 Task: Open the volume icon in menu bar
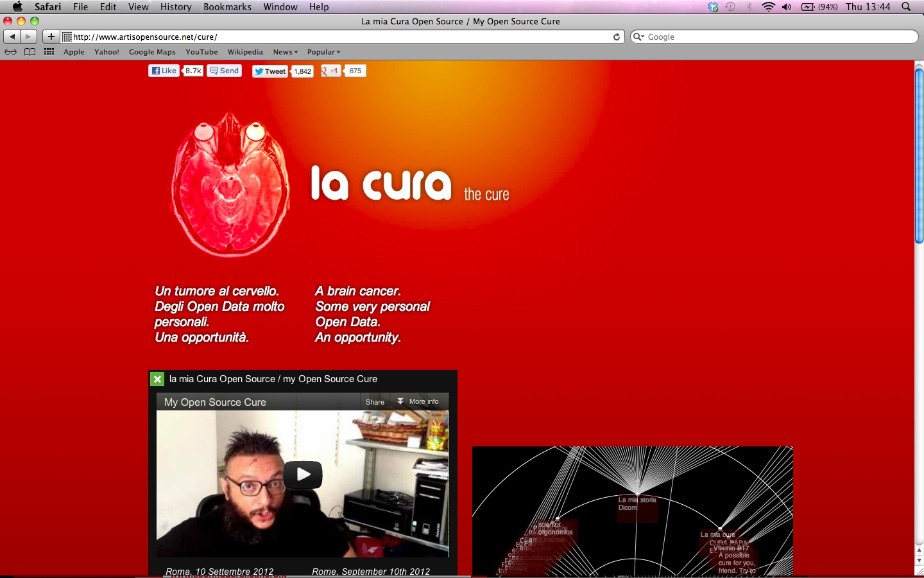pyautogui.click(x=787, y=7)
